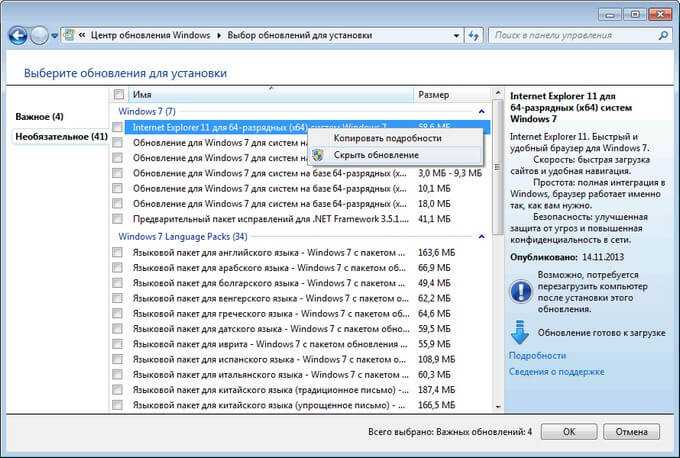The width and height of the screenshot is (680, 458).
Task: Open the Важное (4) tab
Action: (x=39, y=117)
